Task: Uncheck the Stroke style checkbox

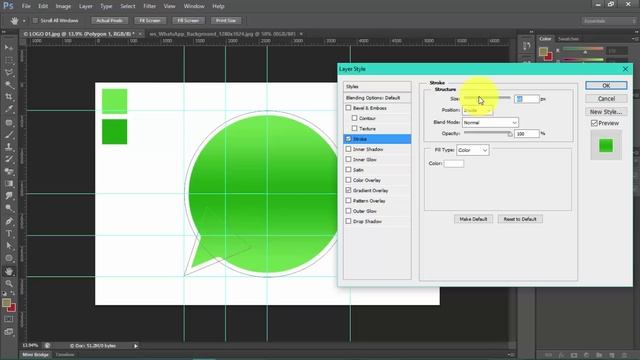Action: pos(348,139)
